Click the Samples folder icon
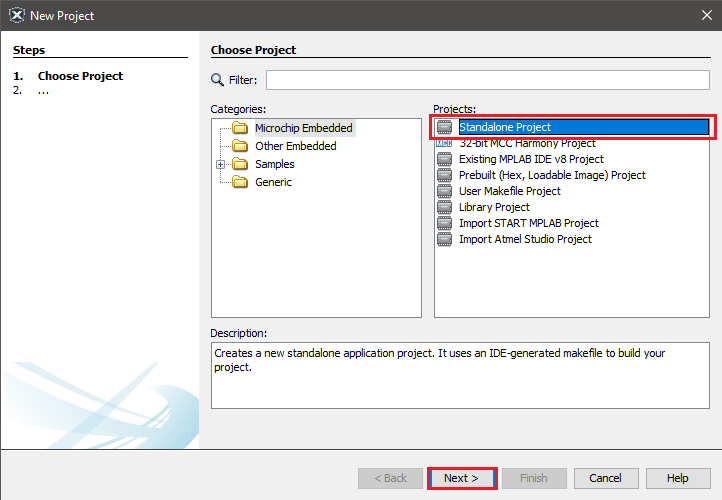This screenshot has width=722, height=500. click(x=240, y=164)
